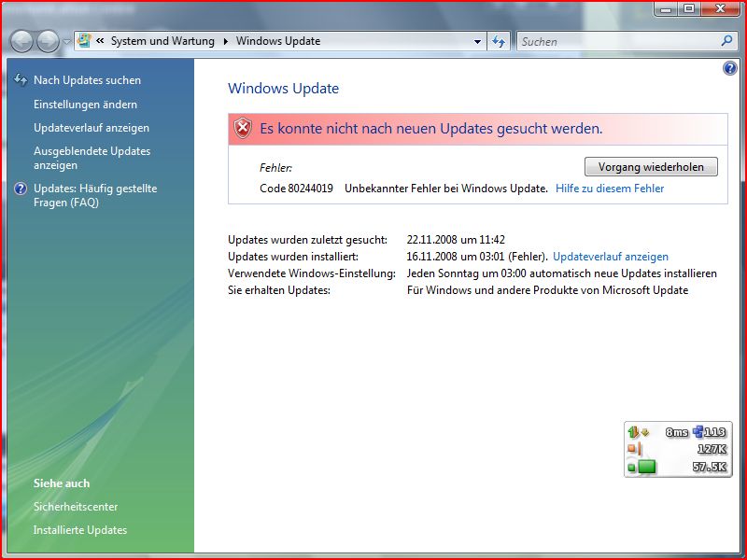The image size is (747, 560).
Task: Click the orange upload indicator showing 127K
Action: coord(634,449)
